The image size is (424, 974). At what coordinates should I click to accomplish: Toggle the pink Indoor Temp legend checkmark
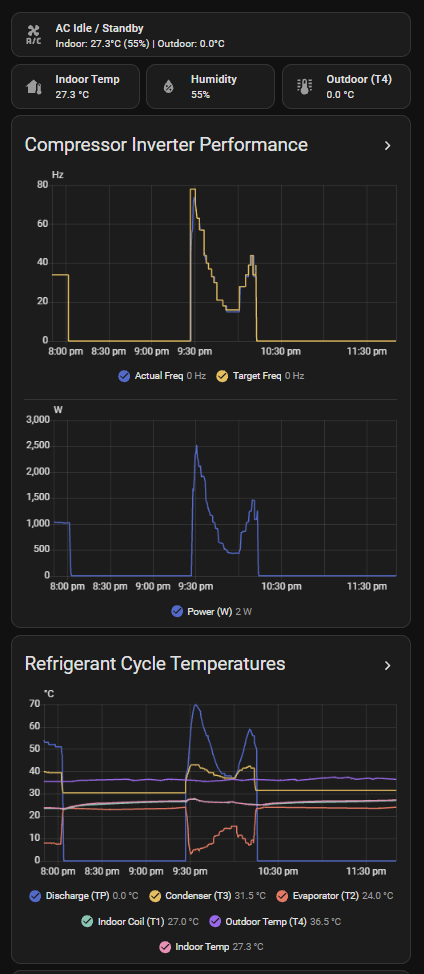[x=165, y=947]
